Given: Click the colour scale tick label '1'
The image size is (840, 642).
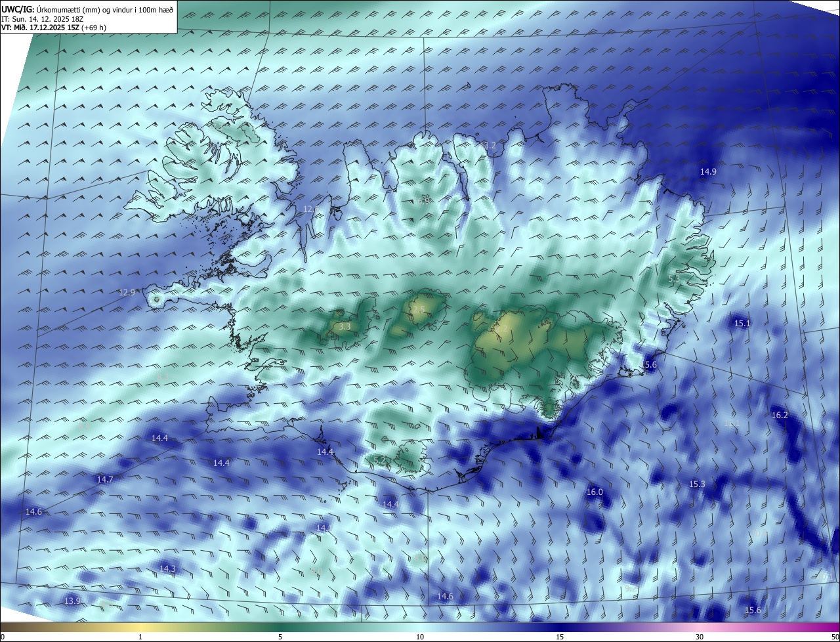Looking at the screenshot, I should pyautogui.click(x=140, y=637).
